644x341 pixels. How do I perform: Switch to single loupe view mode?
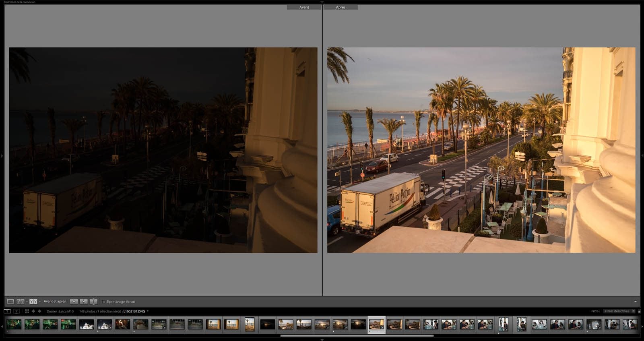tap(10, 302)
